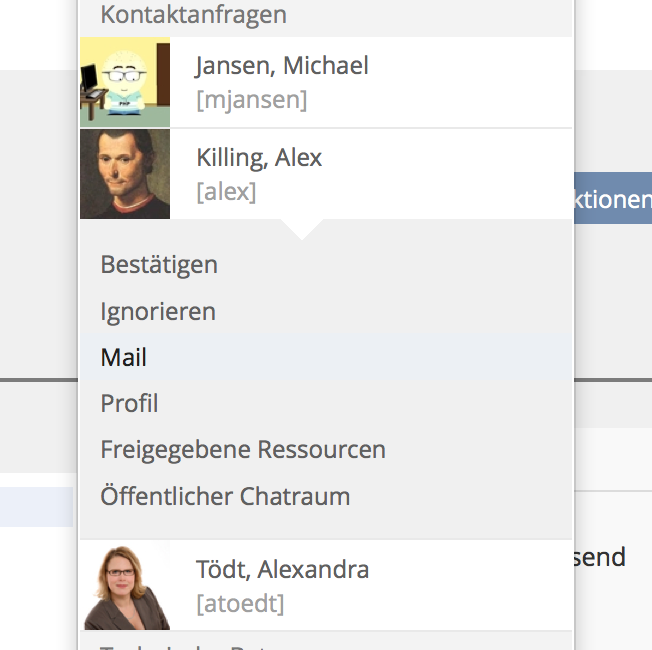Open the Profil menu entry
This screenshot has width=652, height=650.
tap(129, 403)
